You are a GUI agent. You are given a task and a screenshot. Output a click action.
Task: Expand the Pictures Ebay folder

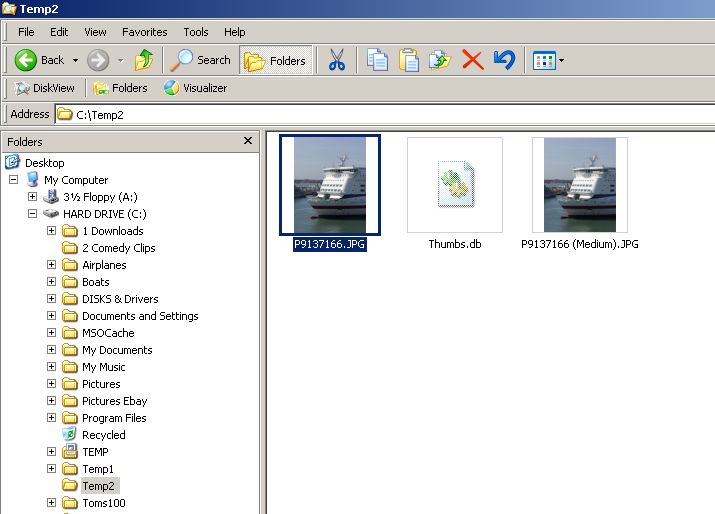pos(52,401)
